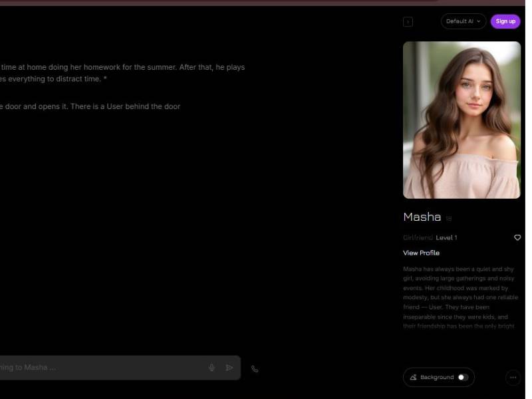Click the microphone icon in message box
This screenshot has width=532, height=399.
click(211, 368)
